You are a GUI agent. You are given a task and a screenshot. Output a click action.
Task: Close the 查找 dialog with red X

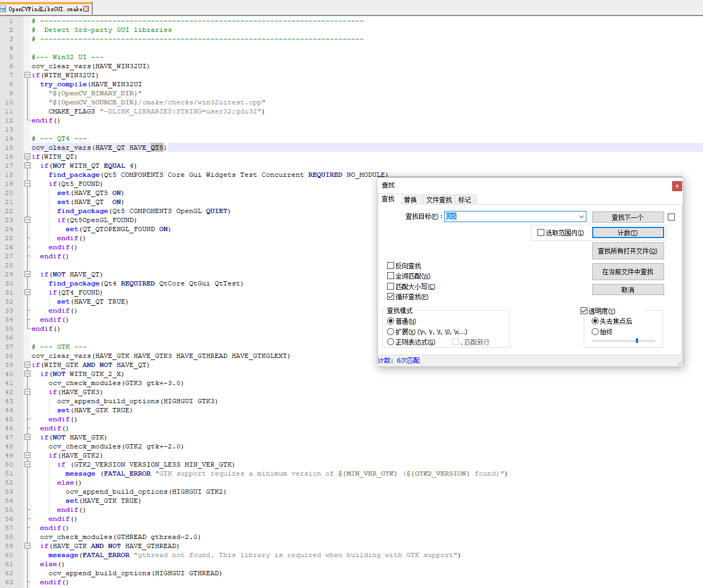click(x=676, y=186)
